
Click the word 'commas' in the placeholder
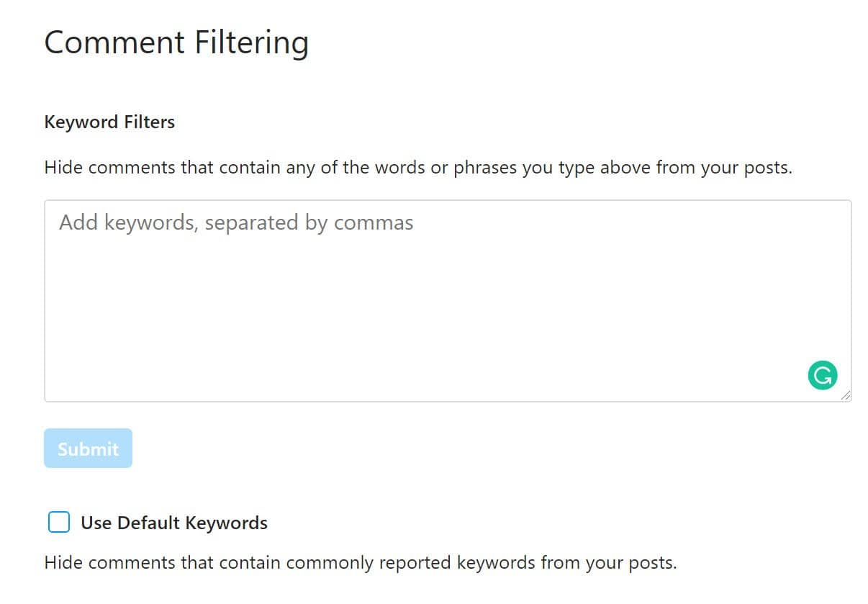pyautogui.click(x=374, y=222)
